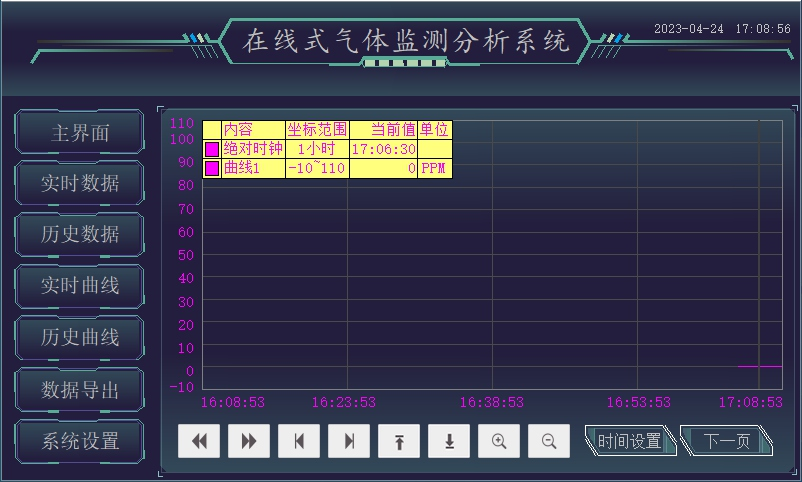Click the 1小时 range cell
The height and width of the screenshot is (482, 802).
coord(317,149)
